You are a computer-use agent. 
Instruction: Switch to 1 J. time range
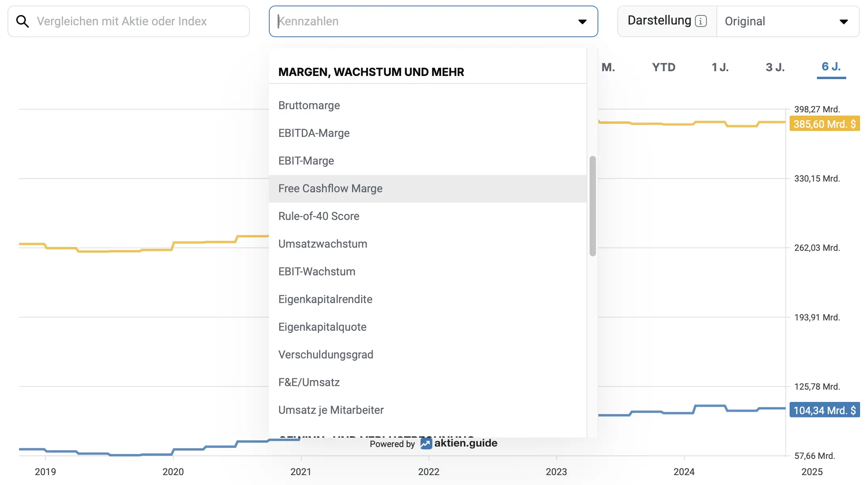coord(720,67)
